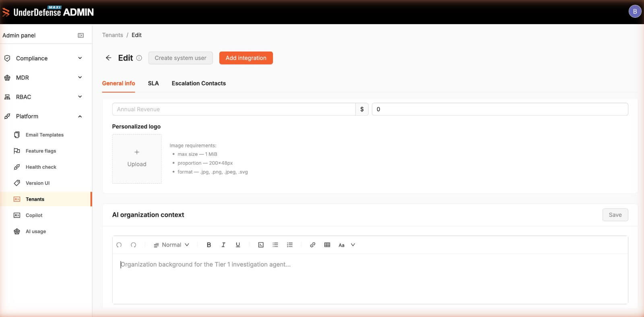Insert a code block in editor
This screenshot has width=644, height=317.
click(x=261, y=245)
